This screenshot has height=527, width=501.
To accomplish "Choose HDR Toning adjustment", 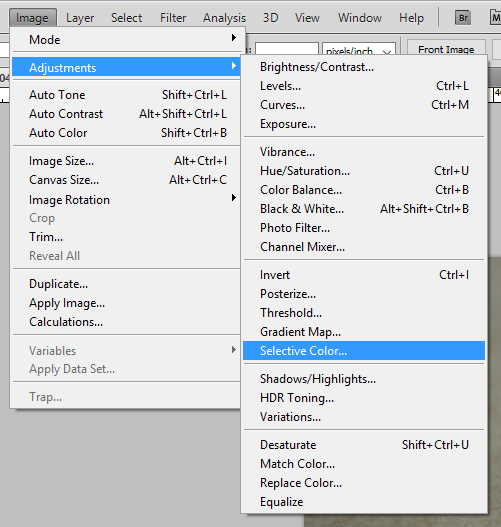I will point(364,398).
